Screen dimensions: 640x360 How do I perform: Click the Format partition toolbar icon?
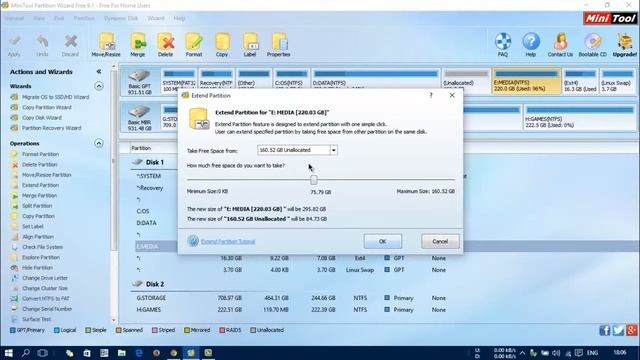click(x=194, y=45)
